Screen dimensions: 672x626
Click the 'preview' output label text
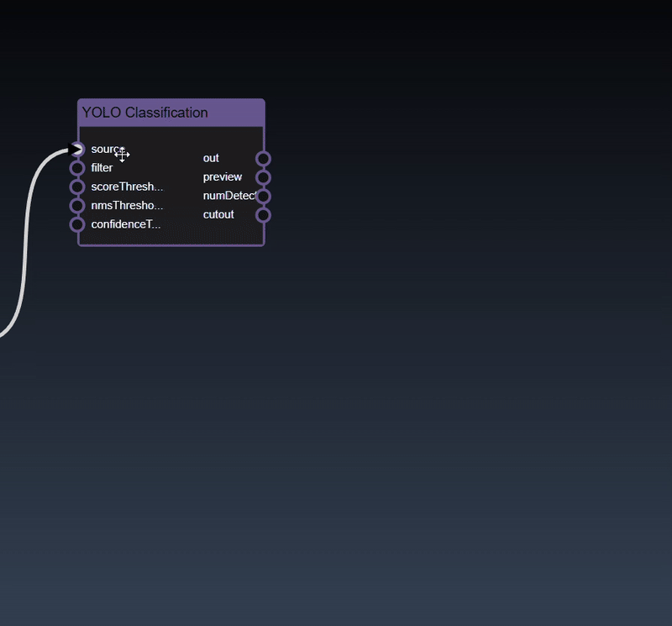tap(222, 177)
